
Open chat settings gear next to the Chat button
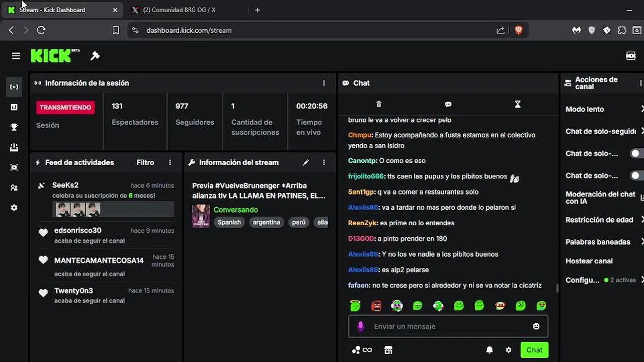509,350
